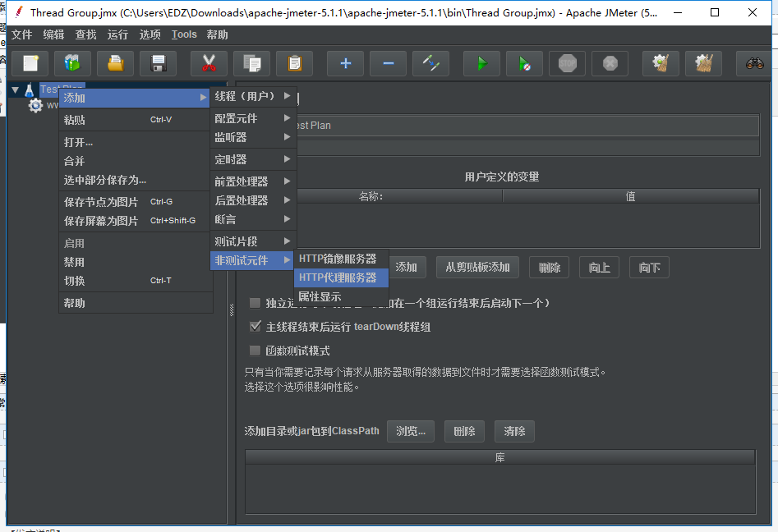
Task: Click the Toggle enable/disable icon
Action: coord(431,63)
